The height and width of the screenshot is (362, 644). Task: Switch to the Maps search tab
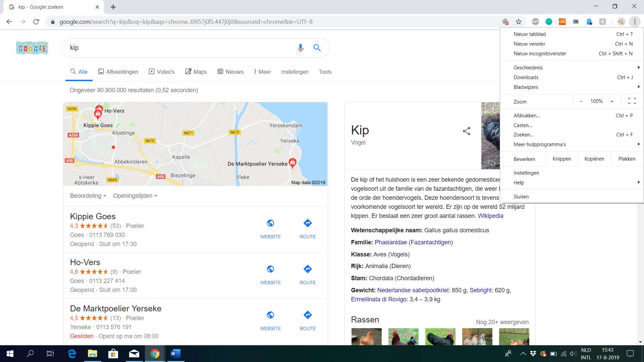196,72
